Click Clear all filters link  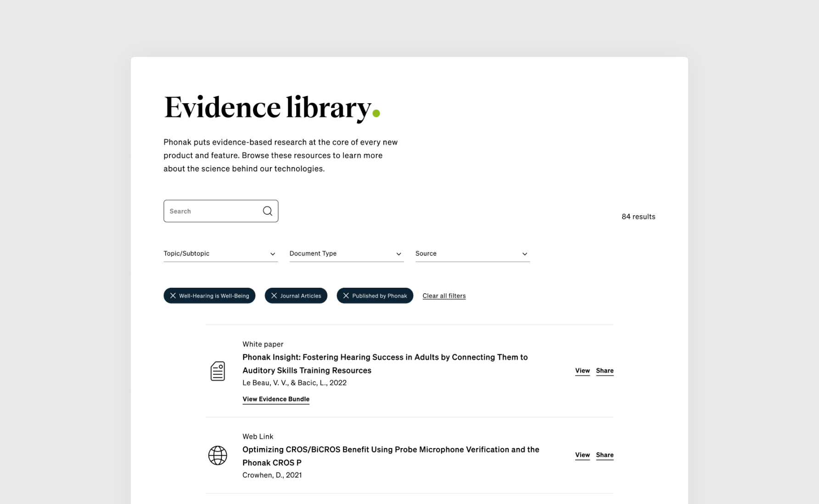tap(444, 296)
